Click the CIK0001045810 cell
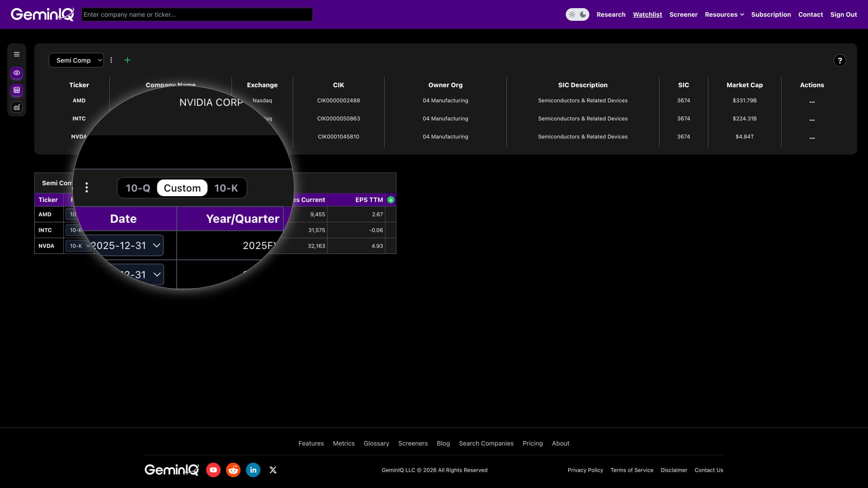The height and width of the screenshot is (488, 868). tap(339, 136)
